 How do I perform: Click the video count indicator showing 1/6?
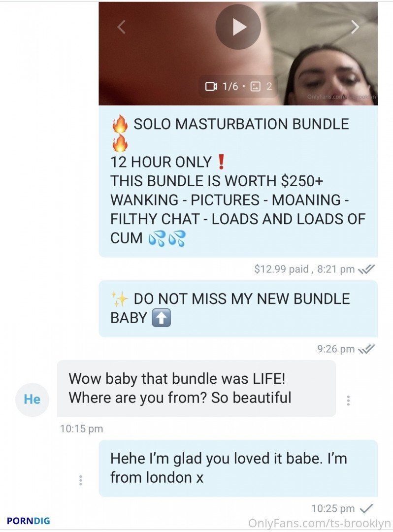click(x=222, y=87)
